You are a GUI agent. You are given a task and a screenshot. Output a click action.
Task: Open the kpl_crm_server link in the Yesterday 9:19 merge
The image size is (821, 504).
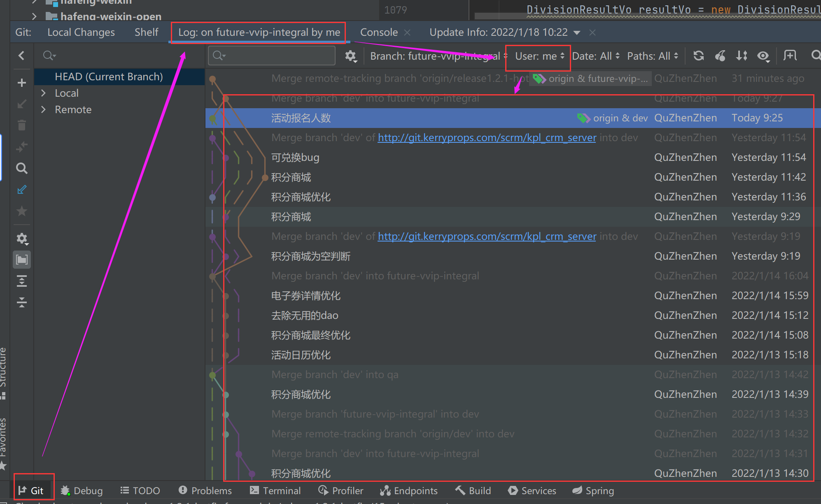point(487,237)
